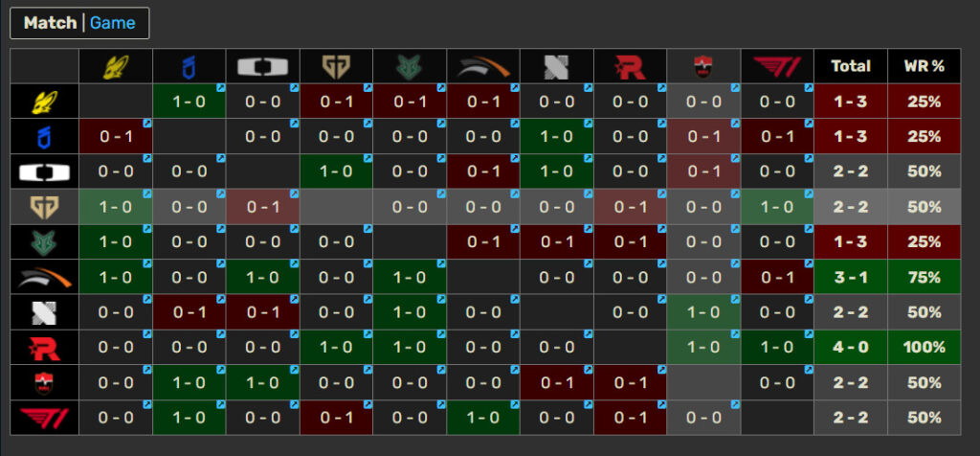This screenshot has height=456, width=980.
Task: Click the red KT Rolster logo in header row
Action: pyautogui.click(x=630, y=66)
